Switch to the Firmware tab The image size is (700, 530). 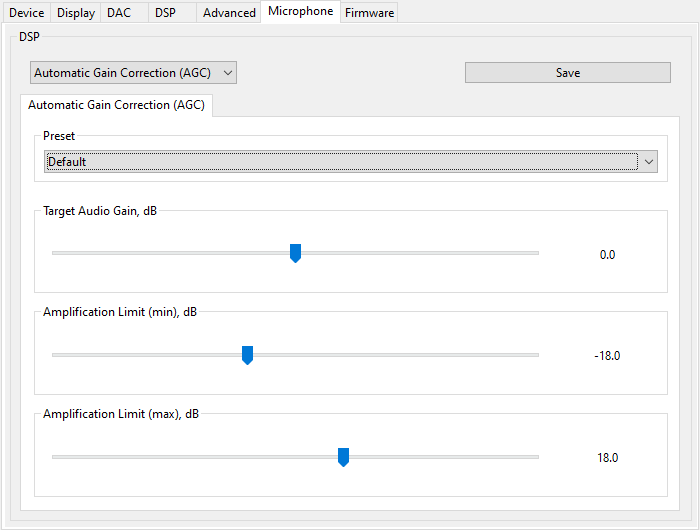[370, 13]
